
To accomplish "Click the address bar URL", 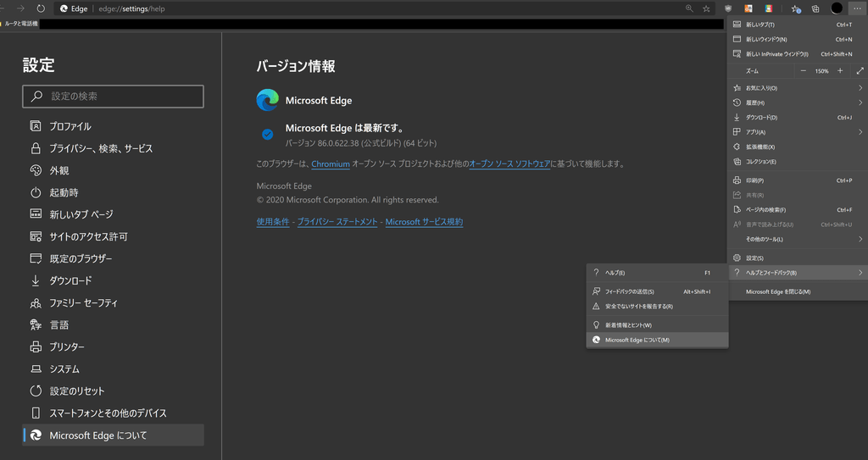I will pos(131,8).
